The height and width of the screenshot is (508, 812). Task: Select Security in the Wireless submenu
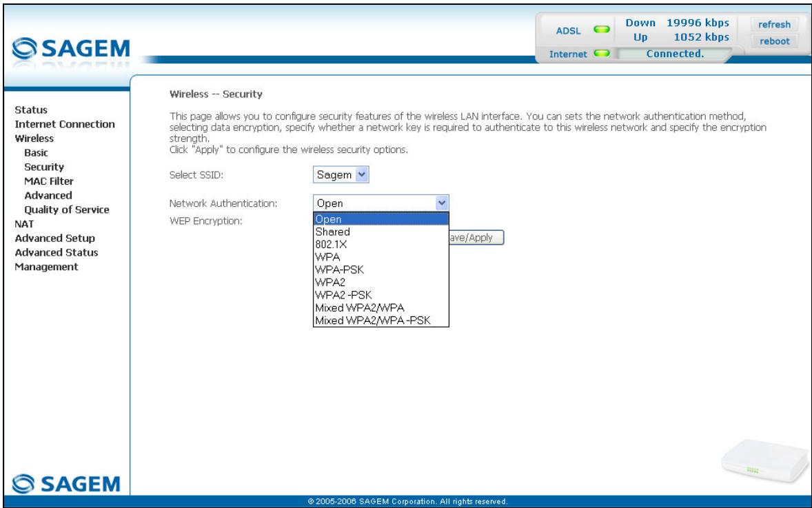[x=44, y=167]
